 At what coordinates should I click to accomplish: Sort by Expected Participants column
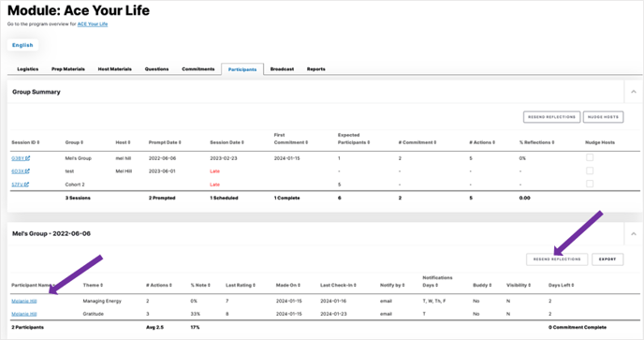click(x=369, y=142)
